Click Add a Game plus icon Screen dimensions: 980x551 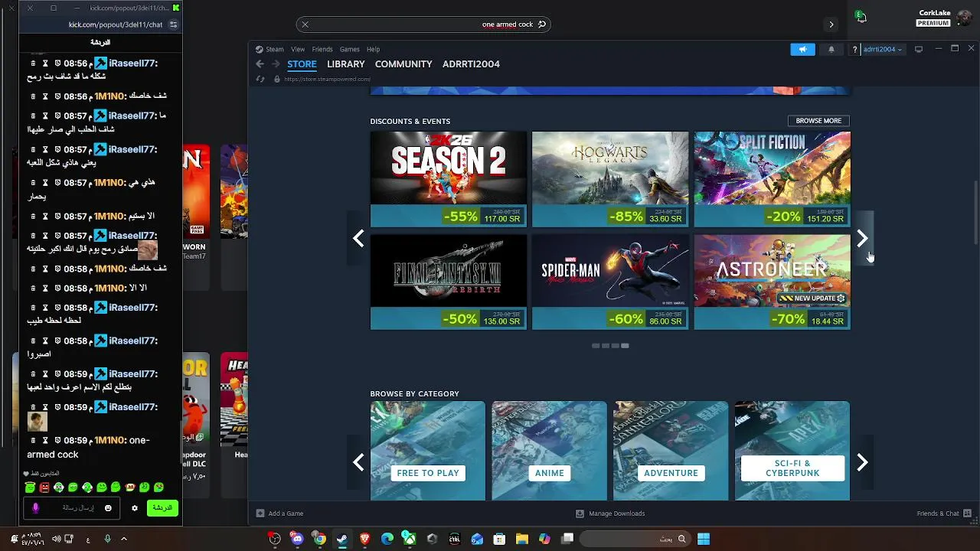click(x=260, y=514)
